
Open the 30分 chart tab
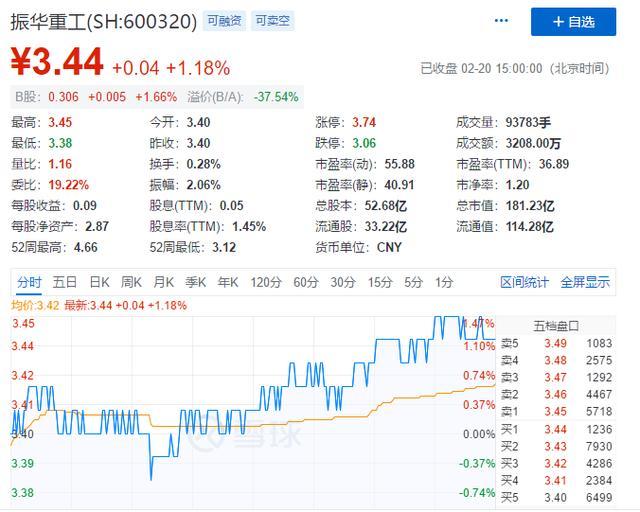[x=343, y=282]
